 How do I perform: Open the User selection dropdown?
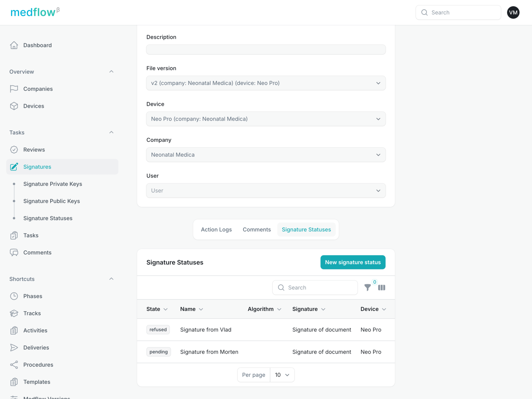[x=378, y=190]
